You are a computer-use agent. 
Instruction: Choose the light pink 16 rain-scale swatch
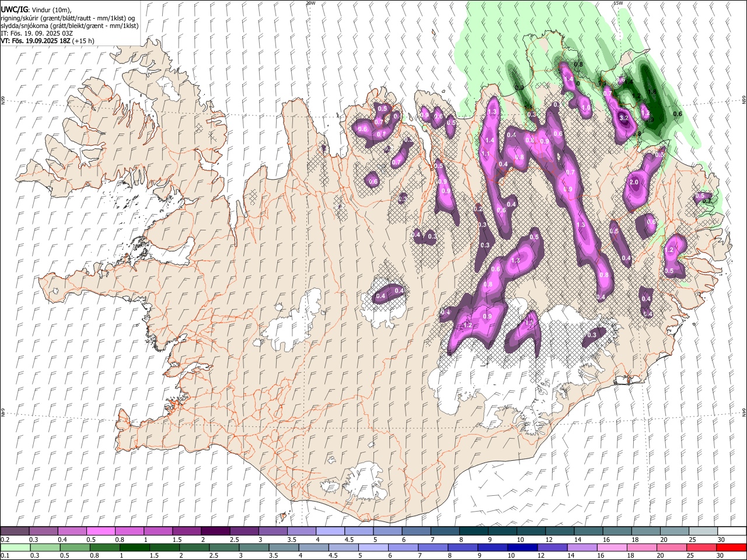pos(612,548)
